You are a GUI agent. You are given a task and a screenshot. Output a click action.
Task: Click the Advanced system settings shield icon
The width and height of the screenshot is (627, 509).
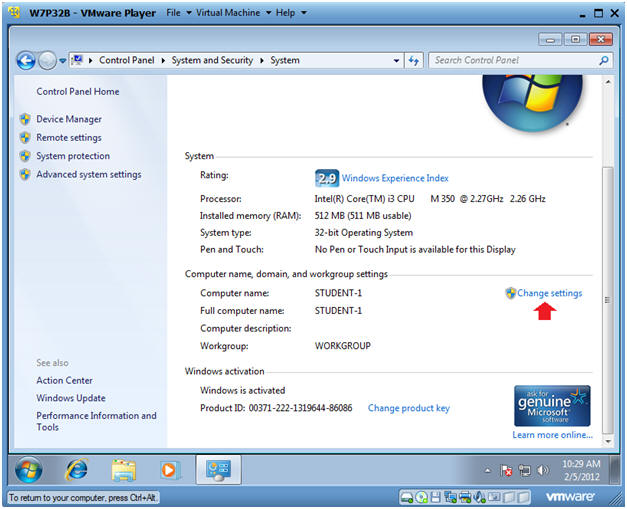point(25,174)
